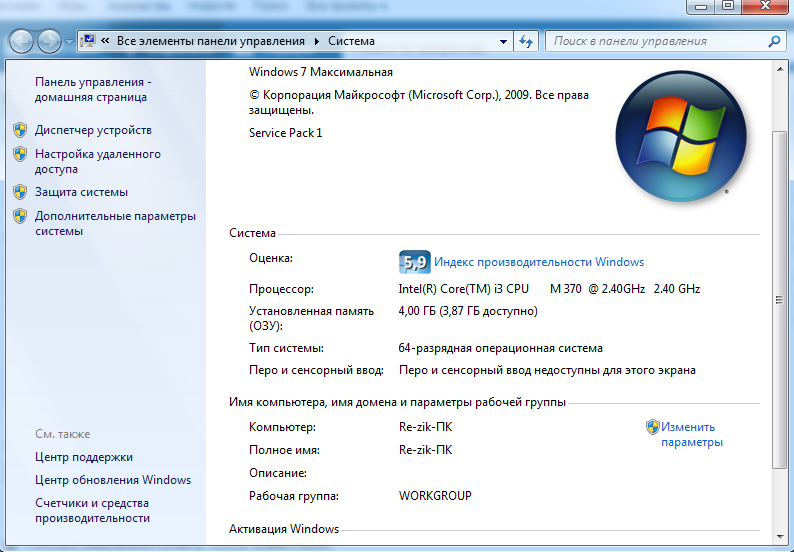Click shield icon beside 'Настройка удаленного доступа'
Image resolution: width=794 pixels, height=552 pixels.
tap(20, 154)
